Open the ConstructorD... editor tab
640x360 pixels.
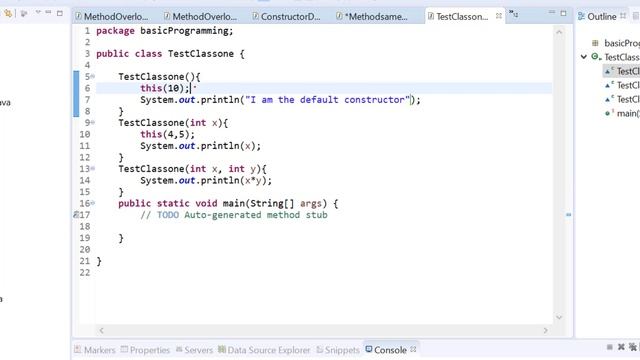click(287, 17)
